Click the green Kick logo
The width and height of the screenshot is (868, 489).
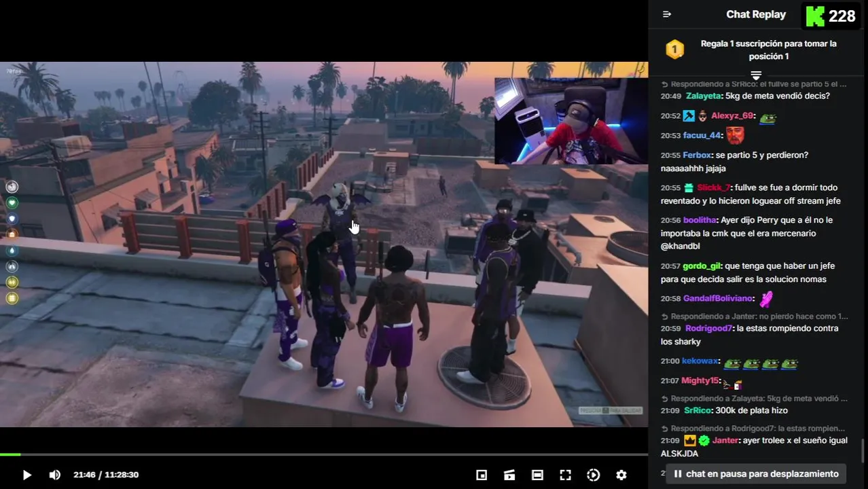pos(814,16)
